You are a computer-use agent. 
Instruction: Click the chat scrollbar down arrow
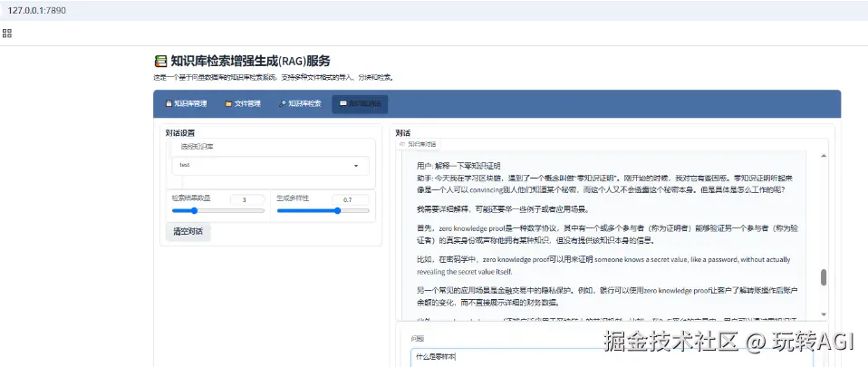[824, 314]
